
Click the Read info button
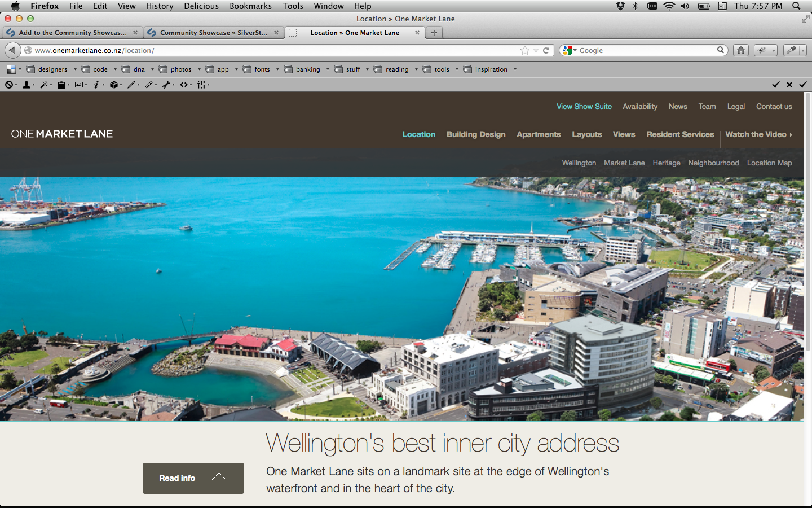[x=193, y=478]
